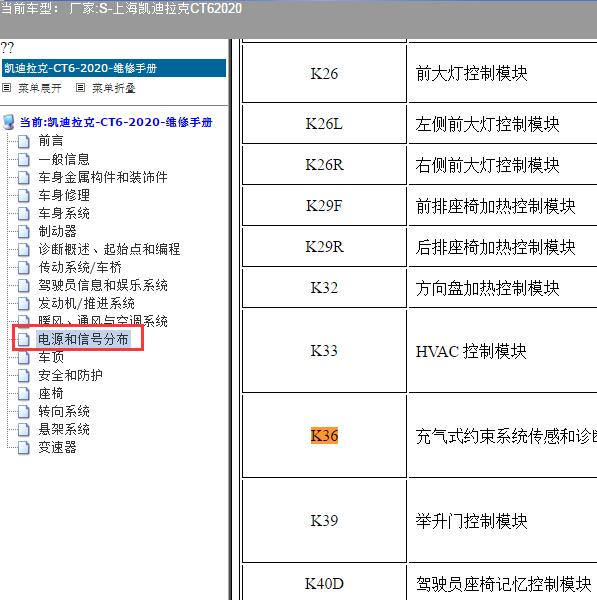Click the K29R code cell
This screenshot has height=600, width=597.
324,247
